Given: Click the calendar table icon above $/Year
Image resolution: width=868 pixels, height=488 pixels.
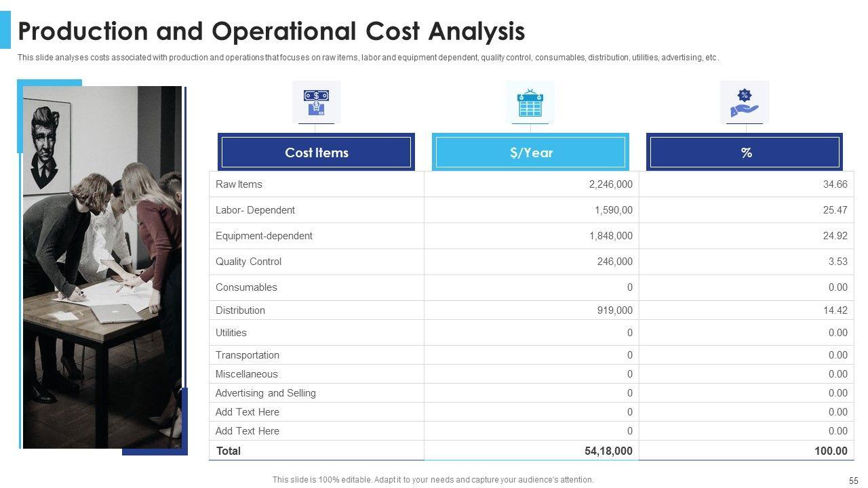Looking at the screenshot, I should click(x=530, y=102).
